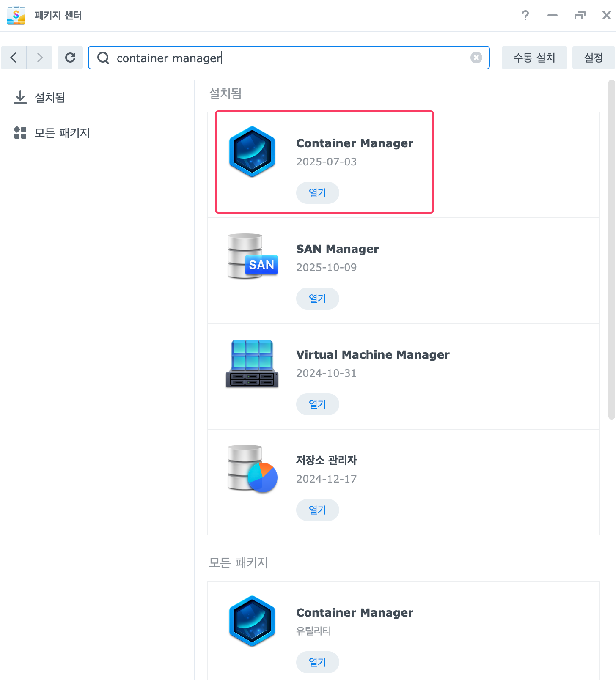Click the magnifier search icon
The image size is (616, 680).
[103, 58]
